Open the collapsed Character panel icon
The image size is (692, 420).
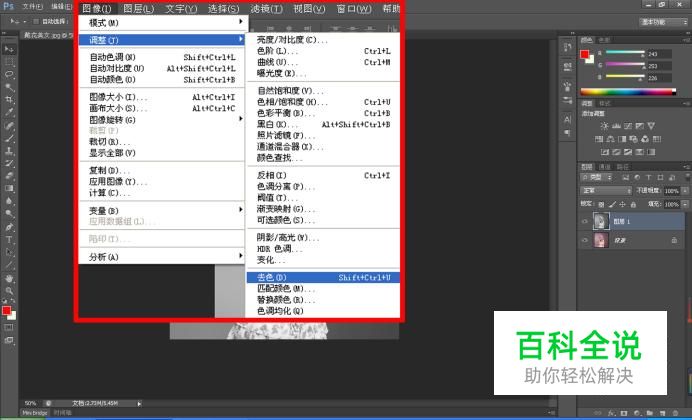pyautogui.click(x=568, y=120)
